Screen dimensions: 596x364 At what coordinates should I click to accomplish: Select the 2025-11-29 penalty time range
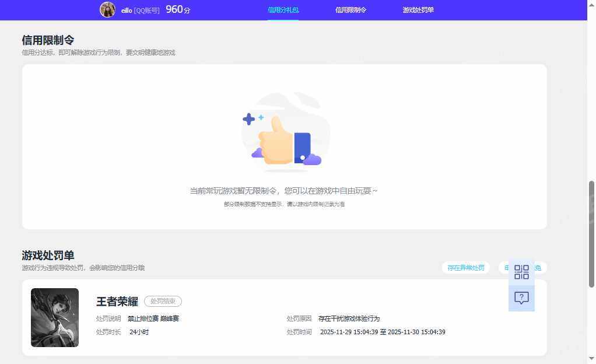(x=383, y=332)
